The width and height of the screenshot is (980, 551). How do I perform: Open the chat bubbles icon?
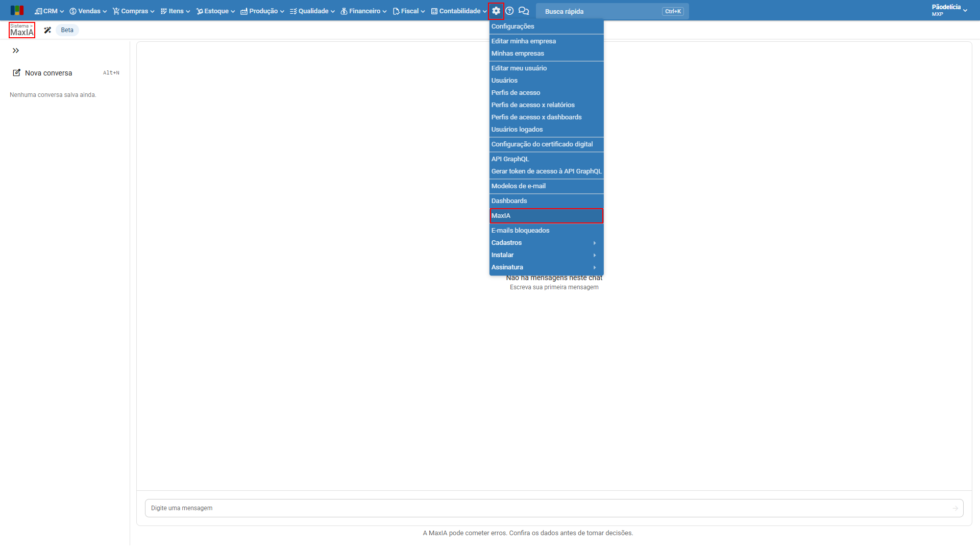(524, 11)
